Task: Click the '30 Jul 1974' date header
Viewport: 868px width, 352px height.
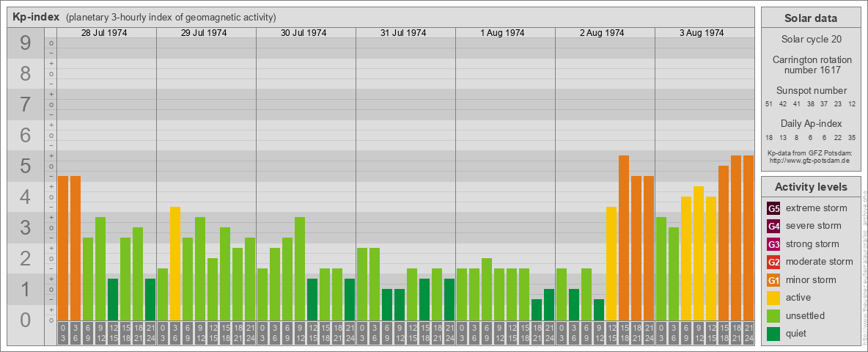Action: click(x=304, y=33)
